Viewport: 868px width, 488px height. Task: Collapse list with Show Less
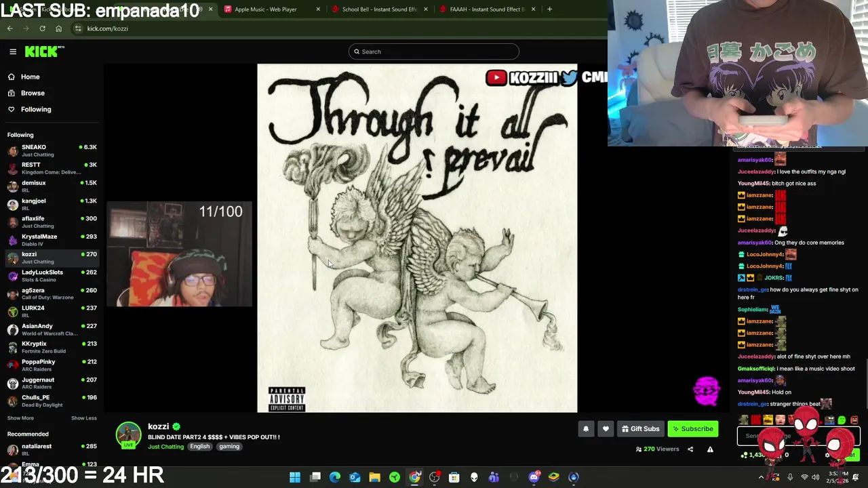click(x=83, y=418)
